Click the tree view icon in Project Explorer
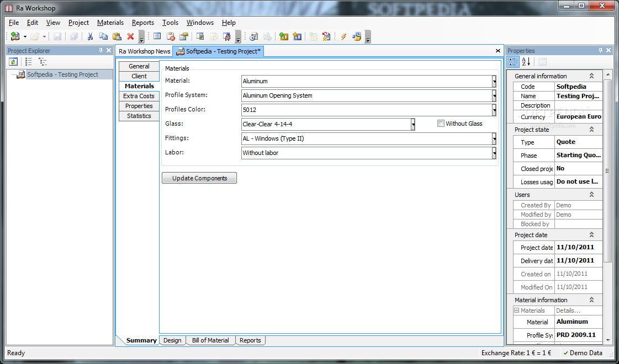The image size is (619, 364). coord(43,62)
